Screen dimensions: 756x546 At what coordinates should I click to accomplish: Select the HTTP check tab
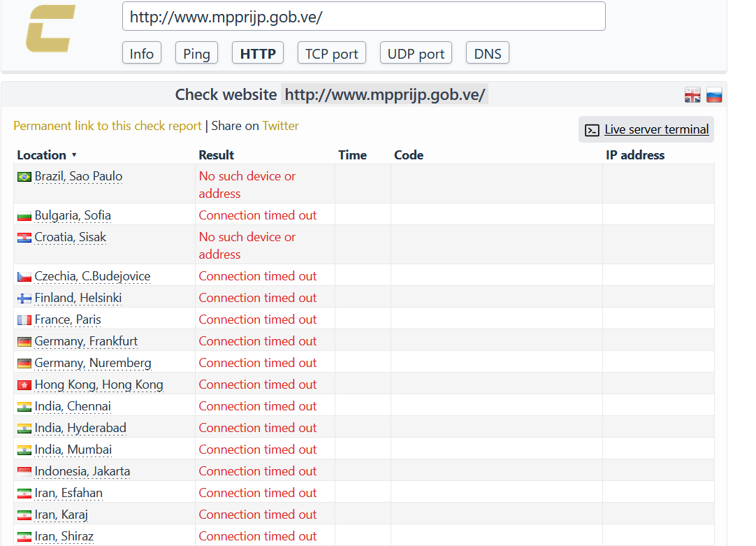click(x=258, y=53)
